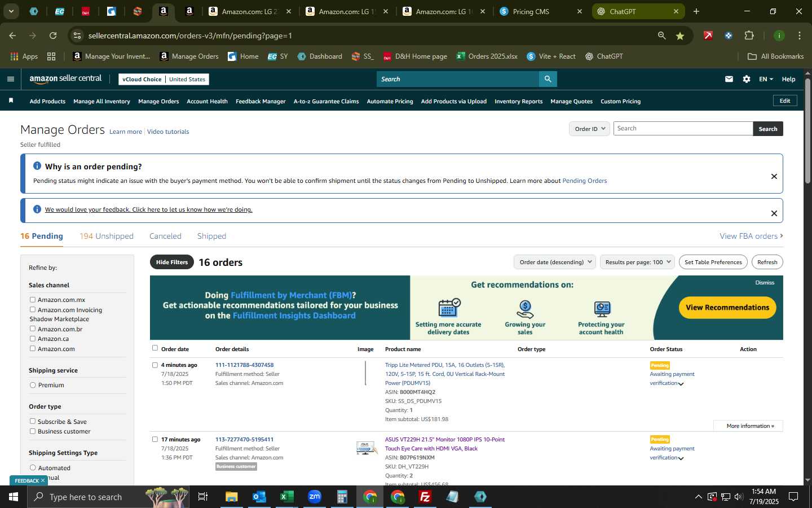The width and height of the screenshot is (812, 508).
Task: Select order 111-1121788-4307458 checkbox
Action: 155,365
